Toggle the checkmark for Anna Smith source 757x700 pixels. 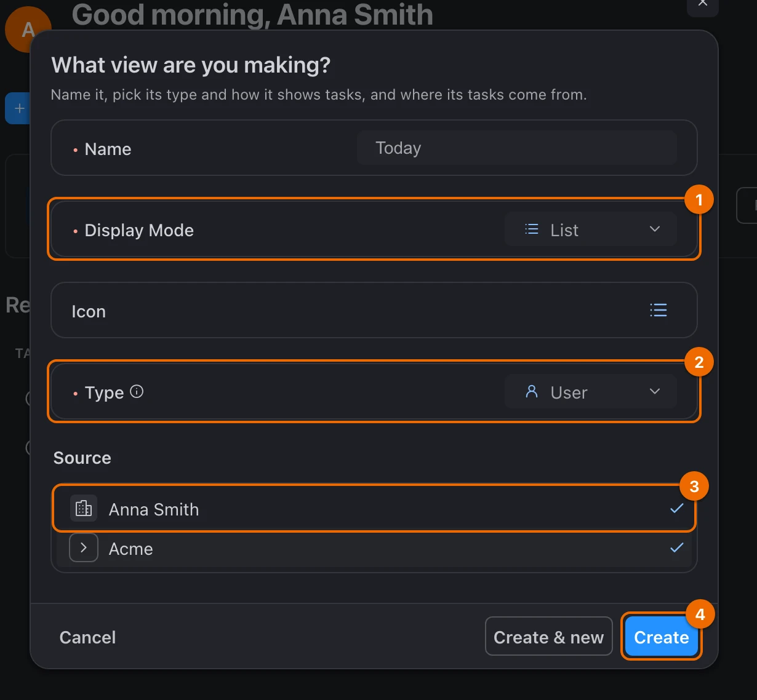coord(676,508)
